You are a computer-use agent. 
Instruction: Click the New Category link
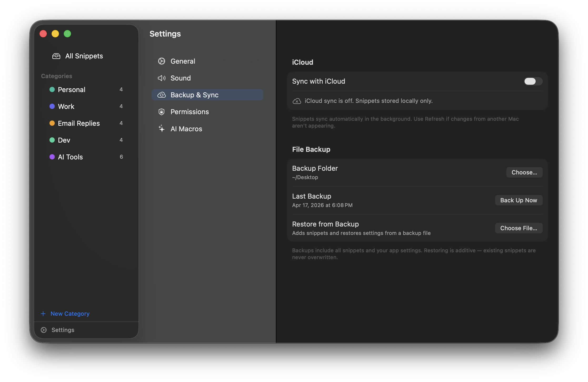(x=70, y=313)
